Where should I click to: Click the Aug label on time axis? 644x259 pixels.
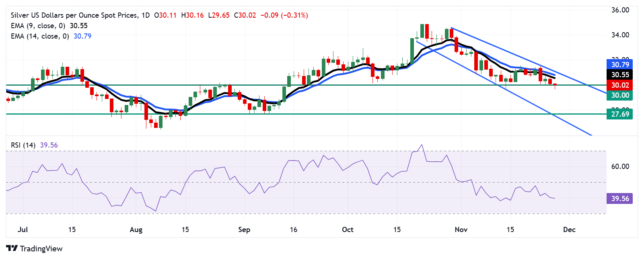coord(136,230)
